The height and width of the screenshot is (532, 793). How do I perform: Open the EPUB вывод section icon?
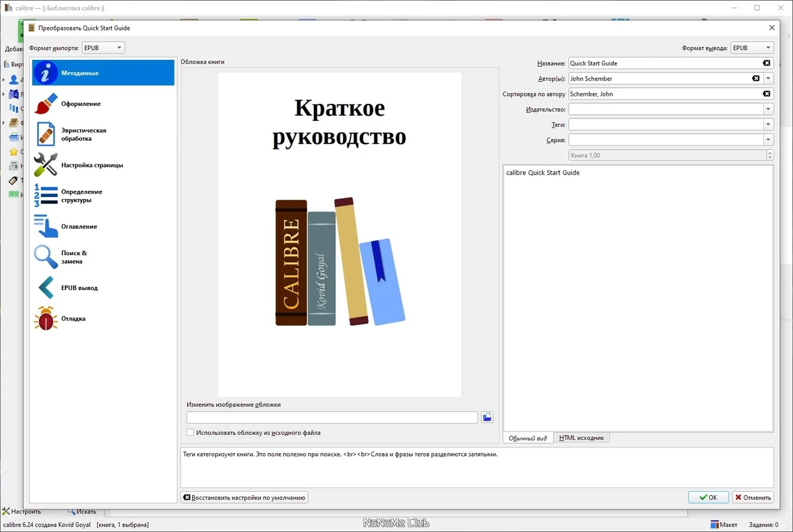click(x=46, y=287)
